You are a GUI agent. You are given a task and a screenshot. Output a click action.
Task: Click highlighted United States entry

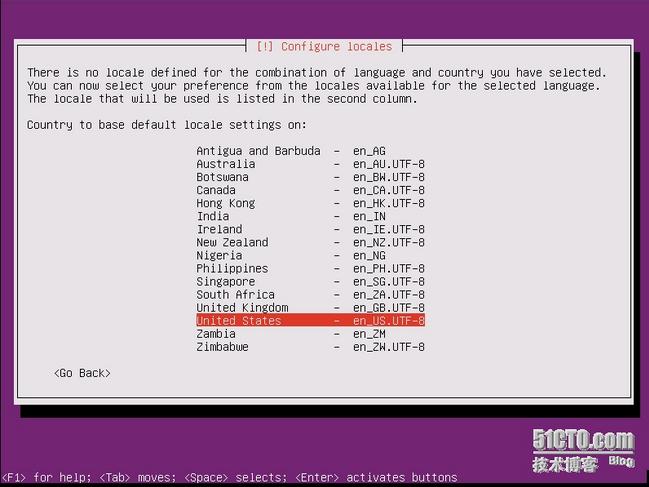click(x=239, y=321)
